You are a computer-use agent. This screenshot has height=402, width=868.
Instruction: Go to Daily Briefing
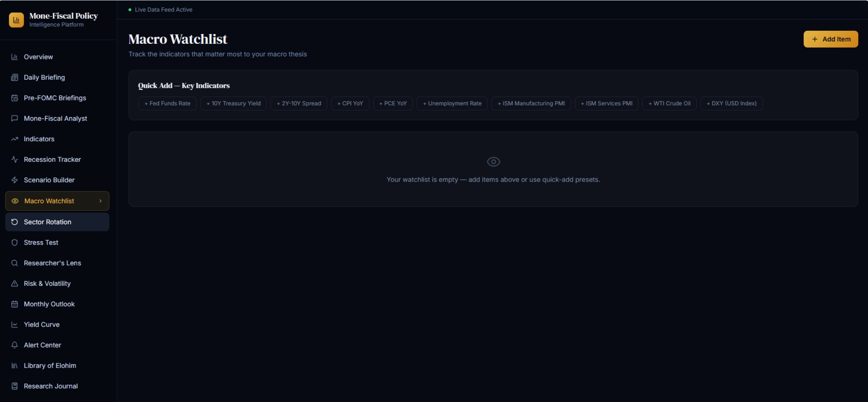(x=57, y=77)
